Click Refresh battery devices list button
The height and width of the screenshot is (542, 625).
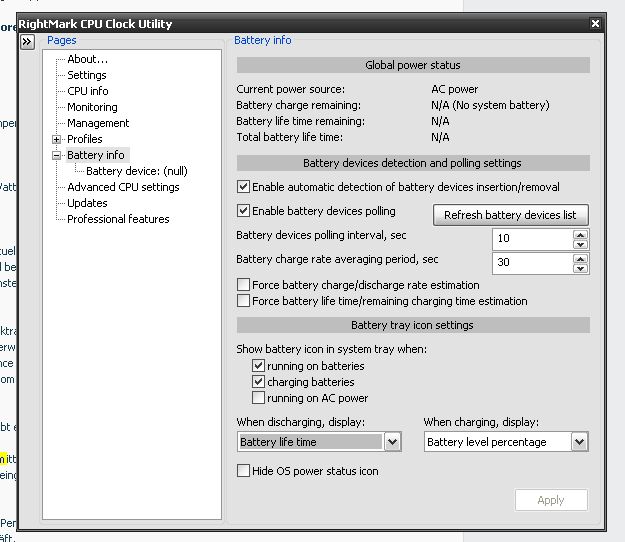coord(510,215)
